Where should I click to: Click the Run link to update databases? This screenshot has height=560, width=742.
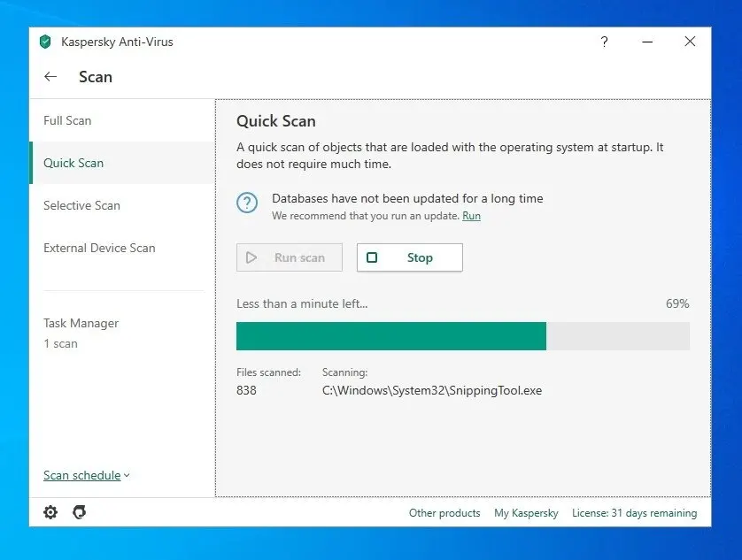[471, 216]
